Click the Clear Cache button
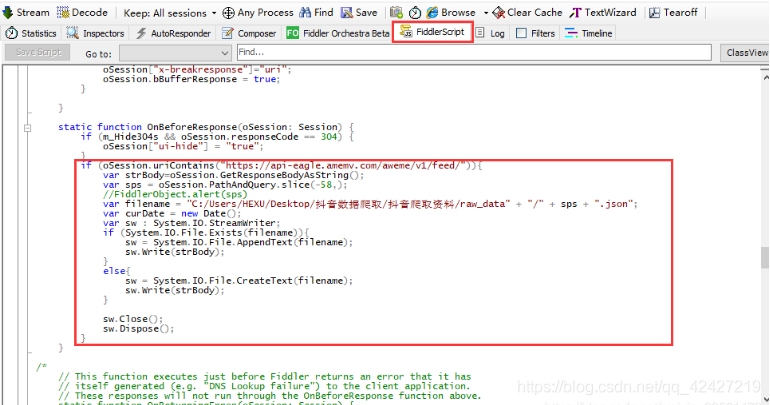The image size is (770, 405). (527, 13)
